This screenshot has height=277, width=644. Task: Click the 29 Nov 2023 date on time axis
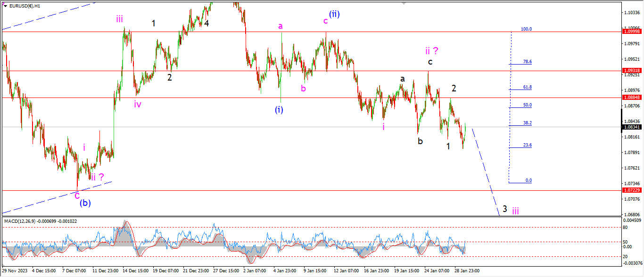click(15, 271)
